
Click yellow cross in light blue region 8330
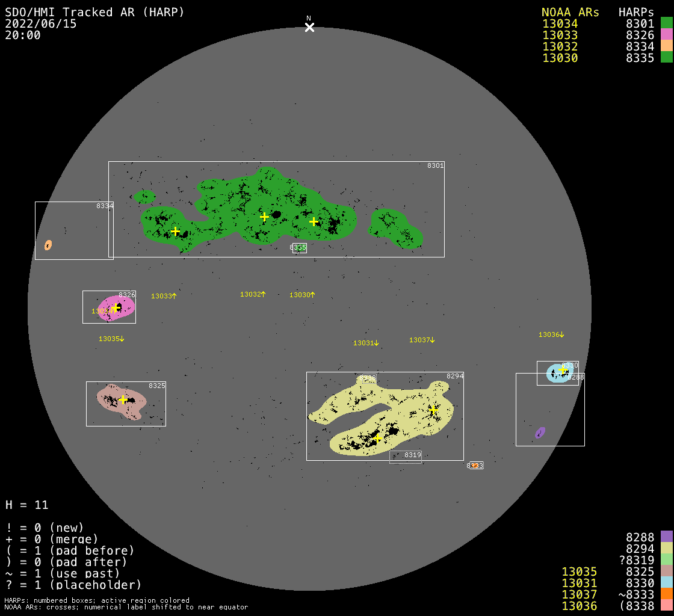[x=563, y=370]
